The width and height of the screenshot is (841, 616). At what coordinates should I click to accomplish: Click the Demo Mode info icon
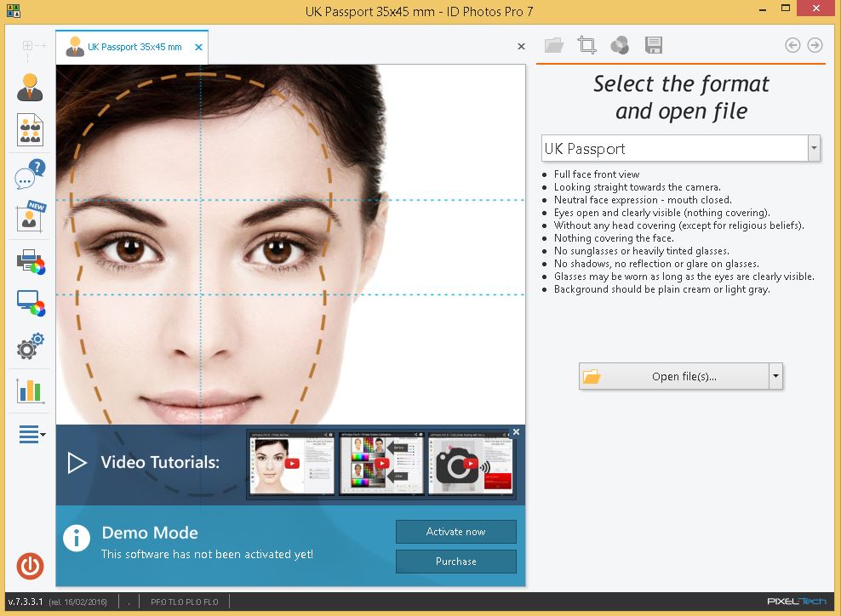[76, 538]
